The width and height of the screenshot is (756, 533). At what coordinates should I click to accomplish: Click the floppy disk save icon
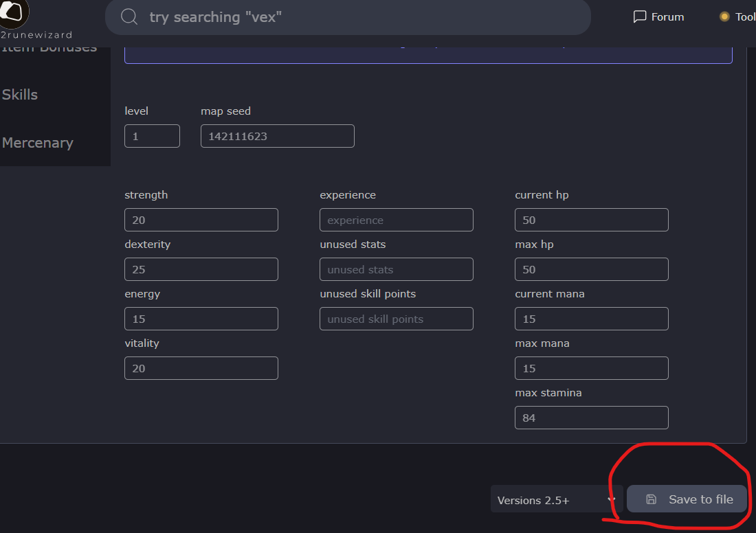pyautogui.click(x=651, y=499)
